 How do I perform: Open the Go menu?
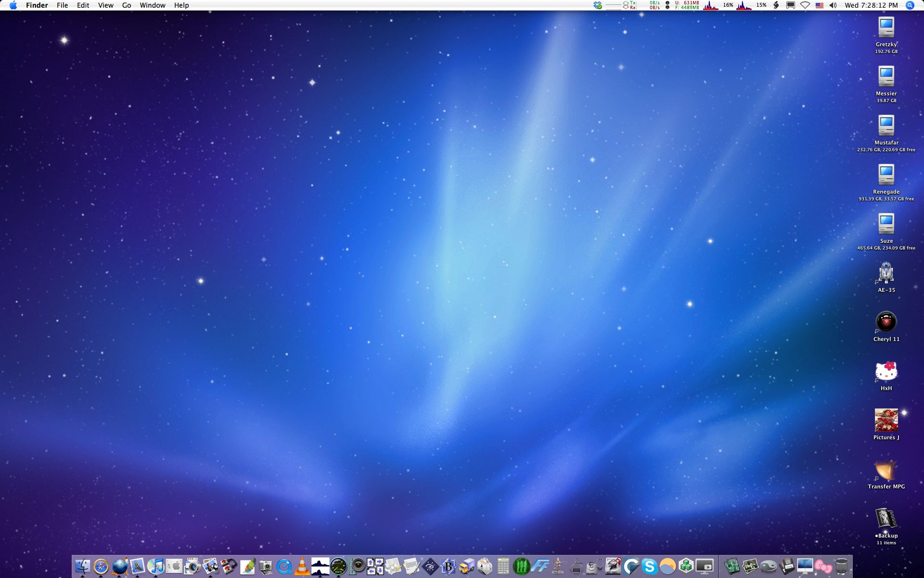click(127, 5)
